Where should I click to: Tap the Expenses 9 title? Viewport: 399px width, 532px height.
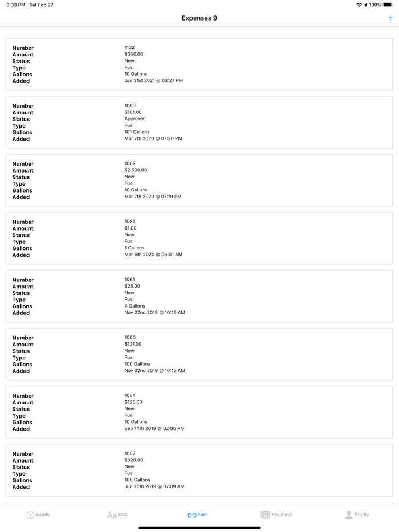click(x=199, y=18)
